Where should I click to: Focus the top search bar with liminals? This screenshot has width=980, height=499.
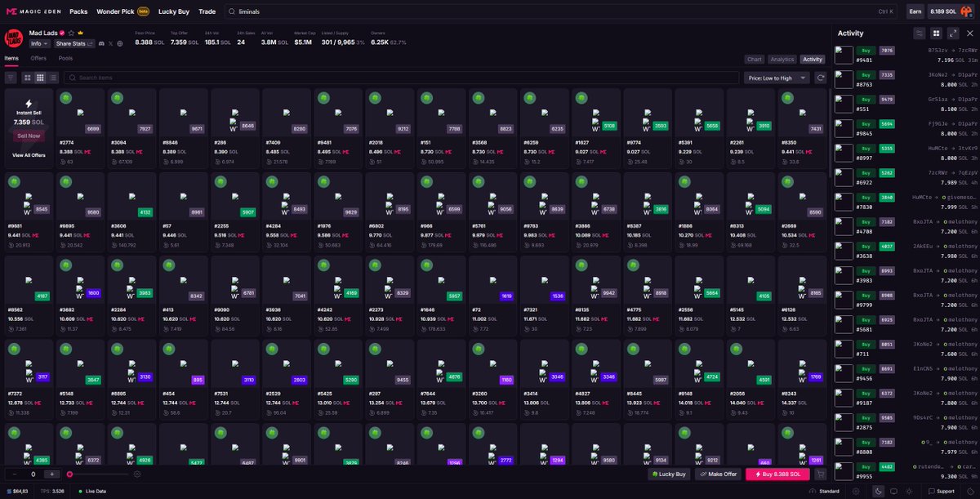click(x=560, y=11)
